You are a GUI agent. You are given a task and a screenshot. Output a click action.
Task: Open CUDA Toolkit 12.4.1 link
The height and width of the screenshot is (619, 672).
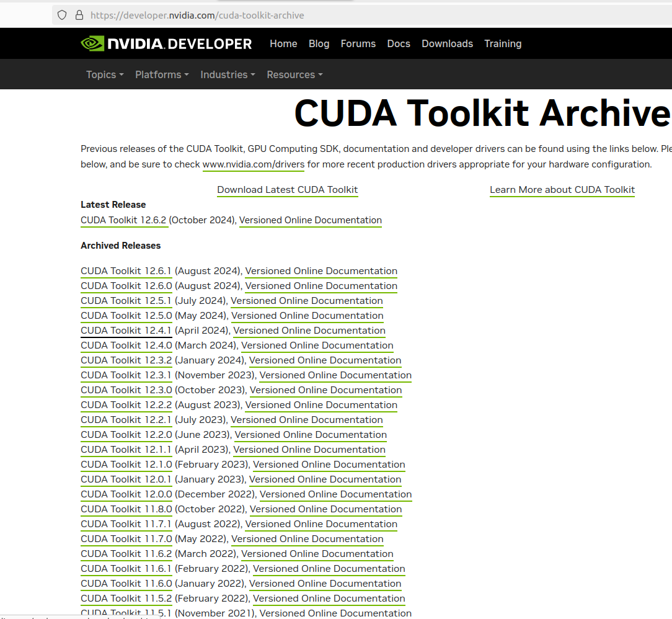126,331
